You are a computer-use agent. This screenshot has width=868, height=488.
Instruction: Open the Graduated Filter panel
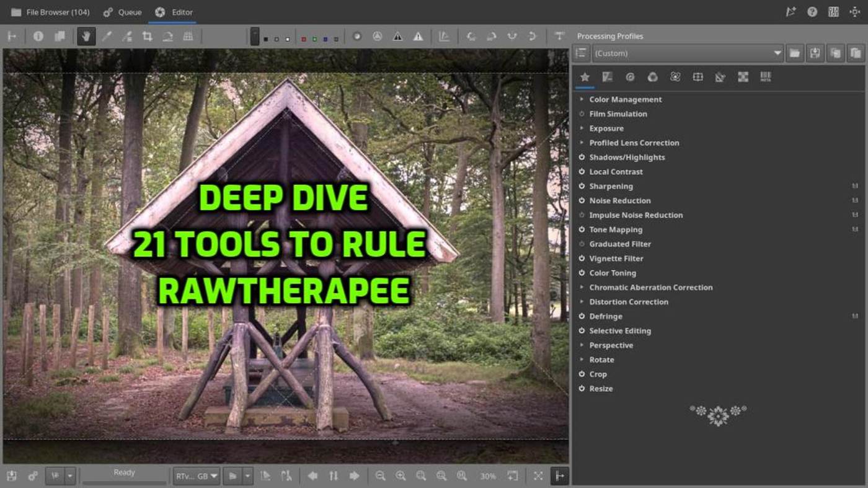pos(620,244)
